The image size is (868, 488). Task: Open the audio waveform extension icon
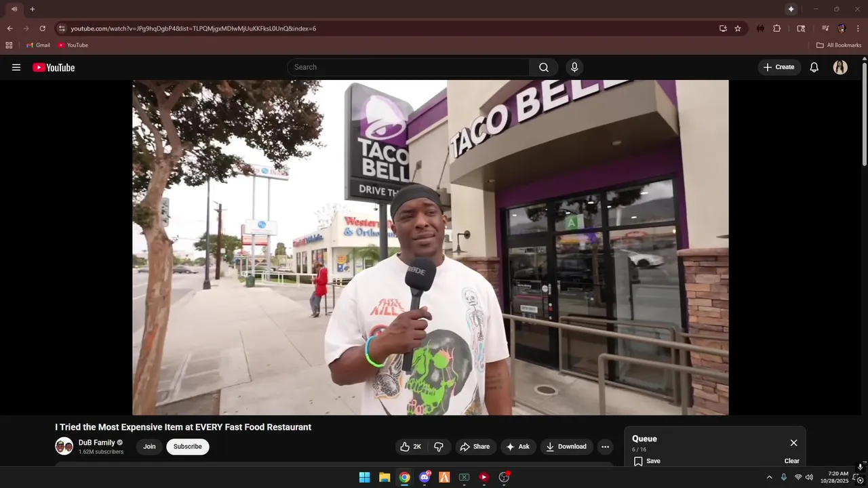click(x=760, y=28)
